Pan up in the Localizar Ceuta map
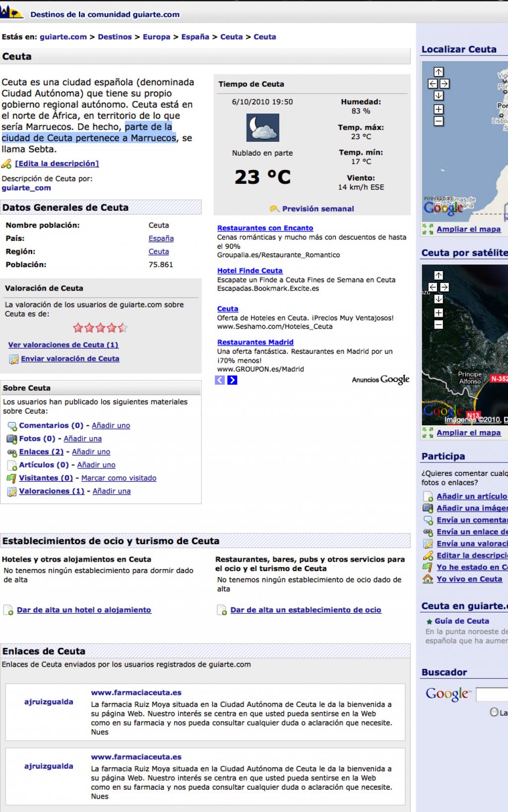 pyautogui.click(x=439, y=72)
